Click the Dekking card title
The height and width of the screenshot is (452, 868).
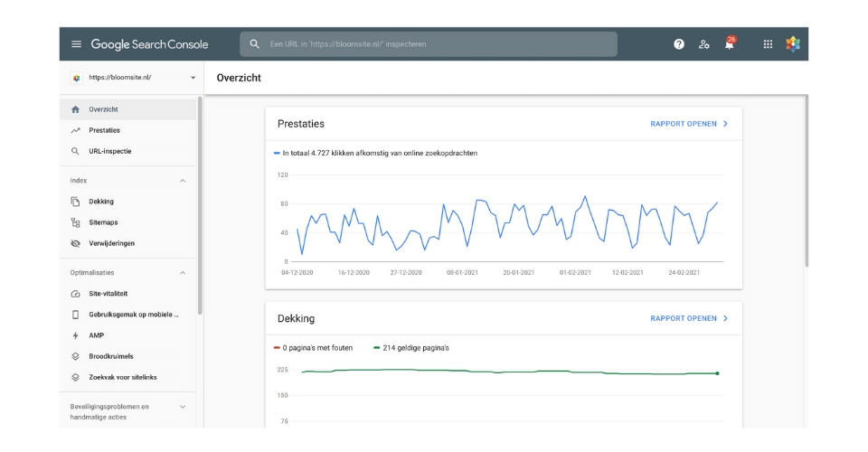pos(297,319)
